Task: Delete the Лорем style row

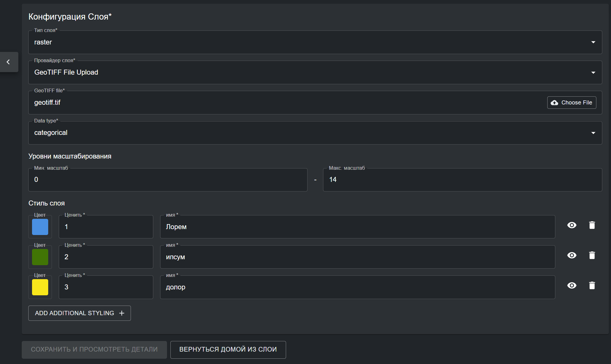Action: (x=592, y=225)
